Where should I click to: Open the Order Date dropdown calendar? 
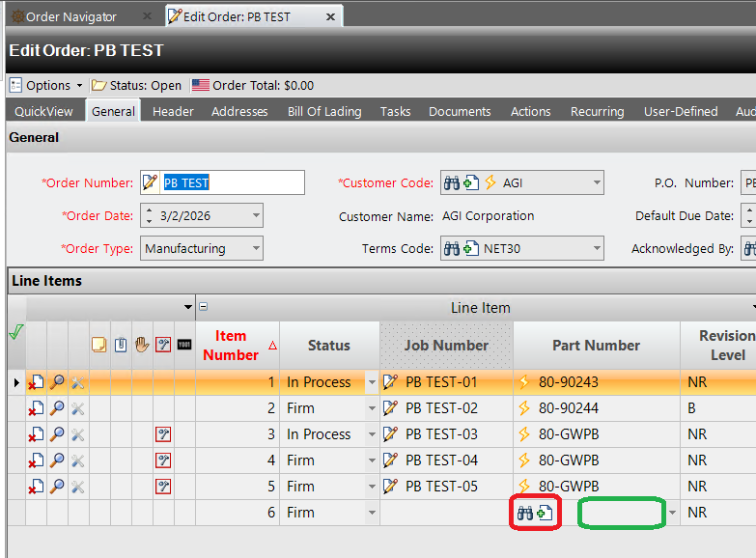[x=255, y=215]
